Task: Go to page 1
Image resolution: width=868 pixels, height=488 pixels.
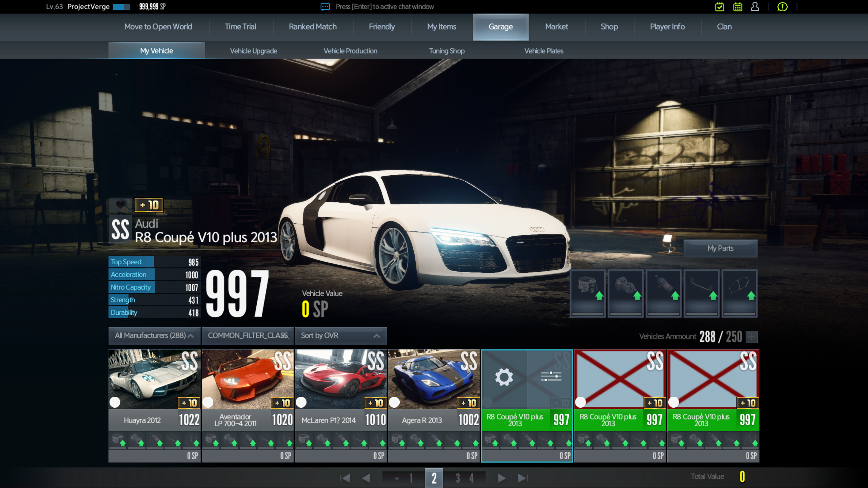Action: (411, 478)
